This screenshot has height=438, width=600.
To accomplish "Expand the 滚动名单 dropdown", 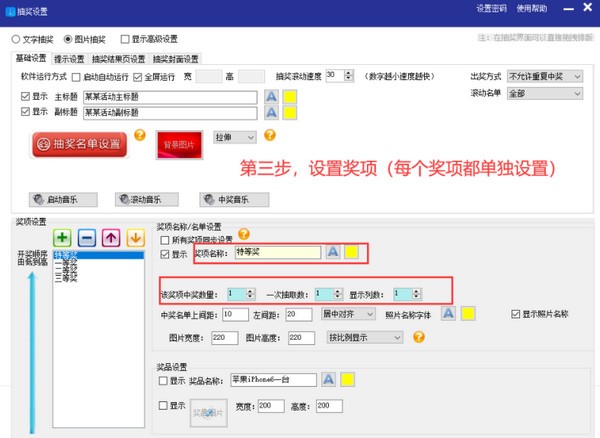I will (x=544, y=93).
